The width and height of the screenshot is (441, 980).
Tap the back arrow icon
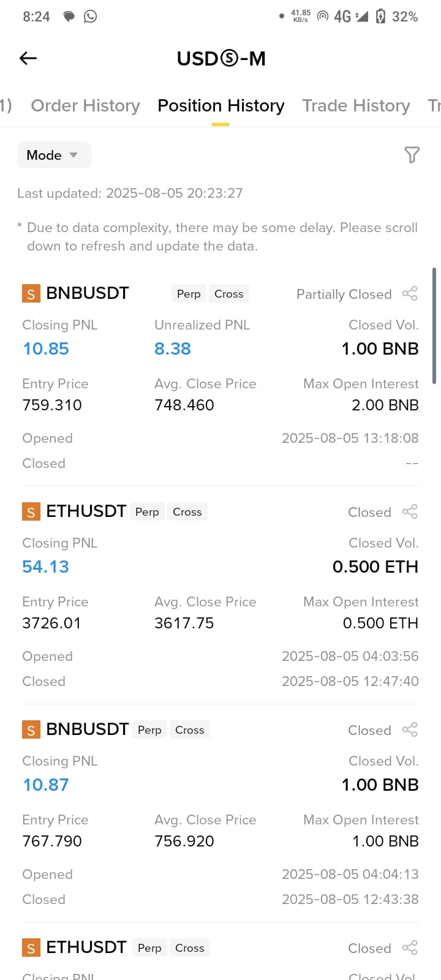tap(28, 58)
